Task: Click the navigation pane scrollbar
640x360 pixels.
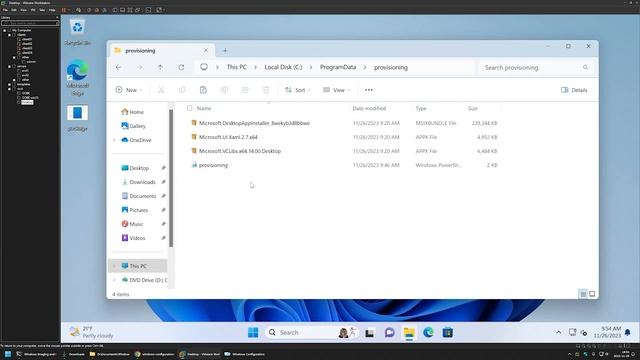Action: pos(171,178)
